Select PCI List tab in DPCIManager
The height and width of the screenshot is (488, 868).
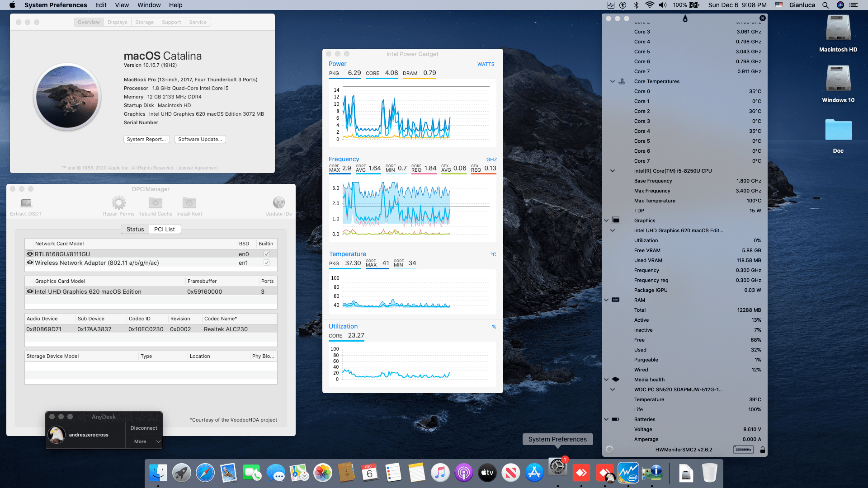coord(165,230)
